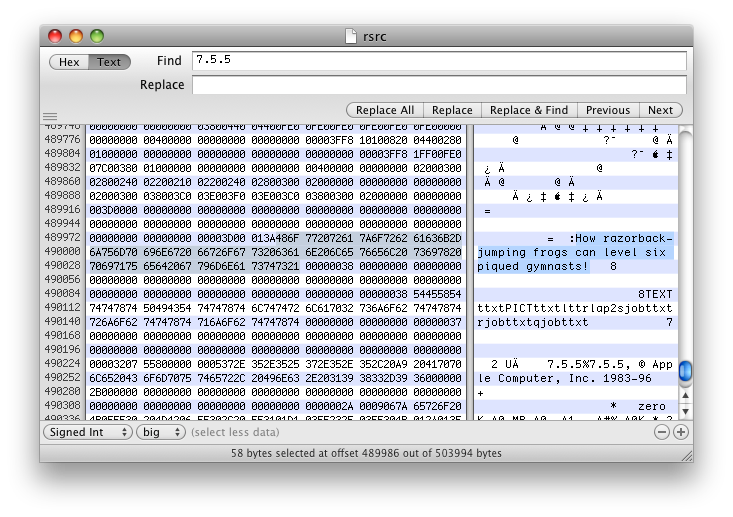
Task: Click the offset label 490000
Action: point(63,251)
